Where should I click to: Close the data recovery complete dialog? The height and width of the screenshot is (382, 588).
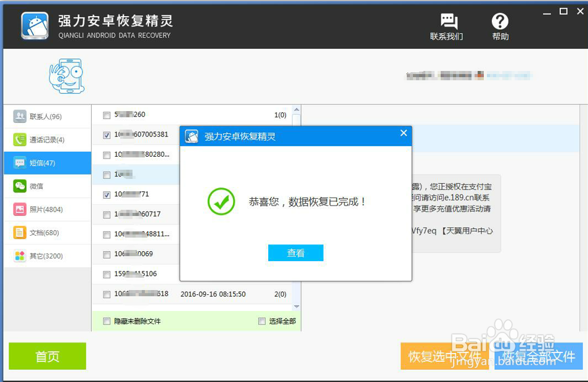click(404, 133)
